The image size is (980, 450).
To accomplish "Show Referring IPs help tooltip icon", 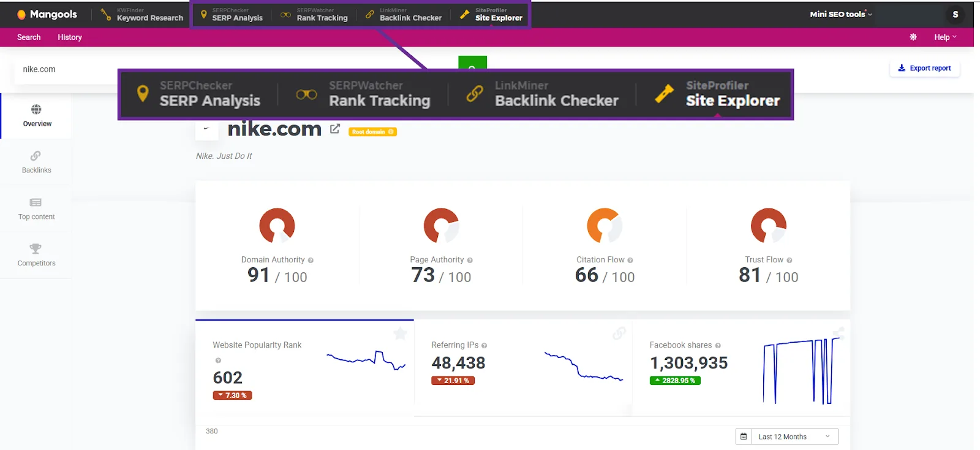I will point(484,346).
